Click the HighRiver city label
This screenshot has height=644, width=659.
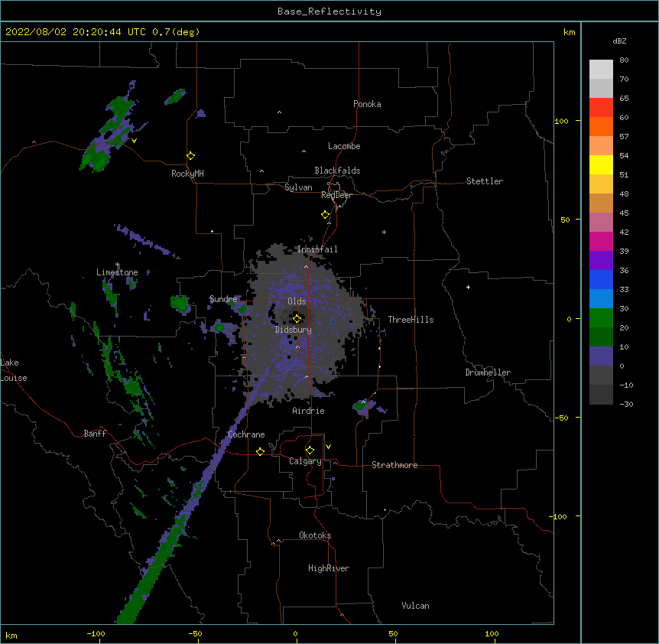(329, 568)
